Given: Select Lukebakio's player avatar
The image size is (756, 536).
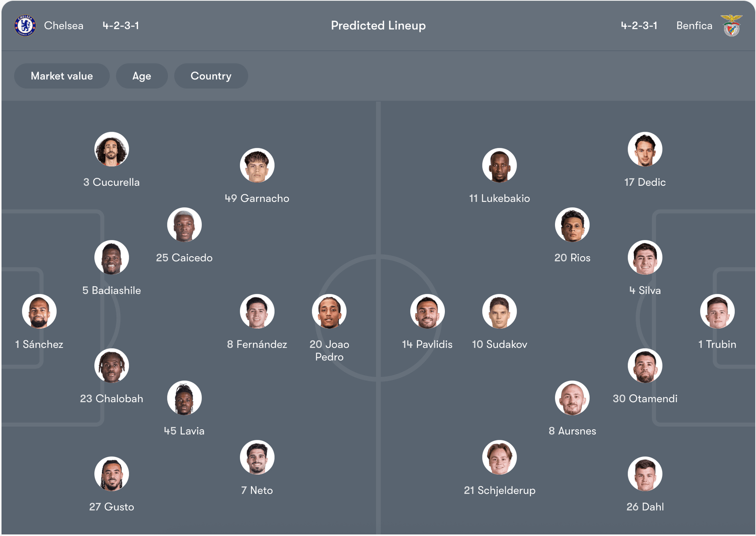Looking at the screenshot, I should pyautogui.click(x=499, y=166).
